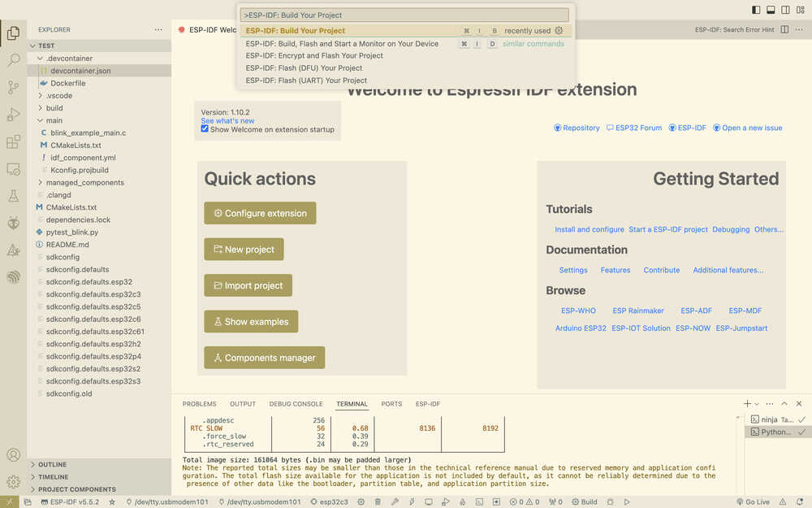Click the Search magnifier in activity bar

pyautogui.click(x=13, y=60)
